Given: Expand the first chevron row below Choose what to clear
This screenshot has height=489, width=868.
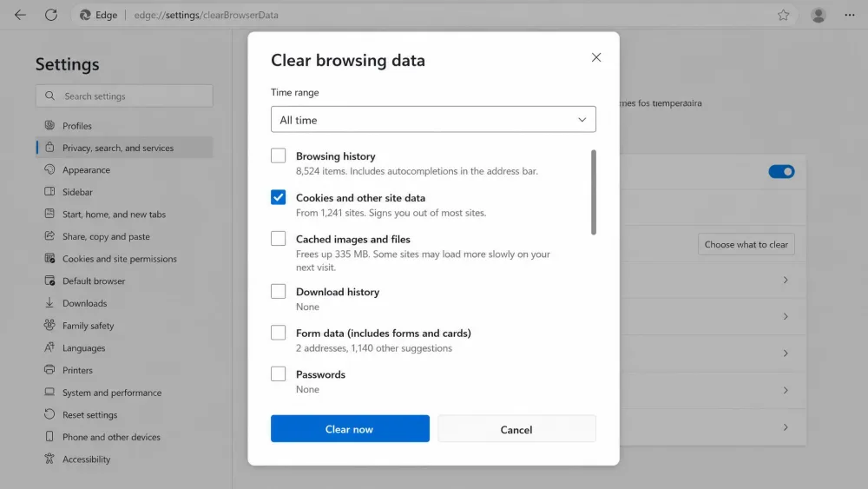Looking at the screenshot, I should point(785,280).
